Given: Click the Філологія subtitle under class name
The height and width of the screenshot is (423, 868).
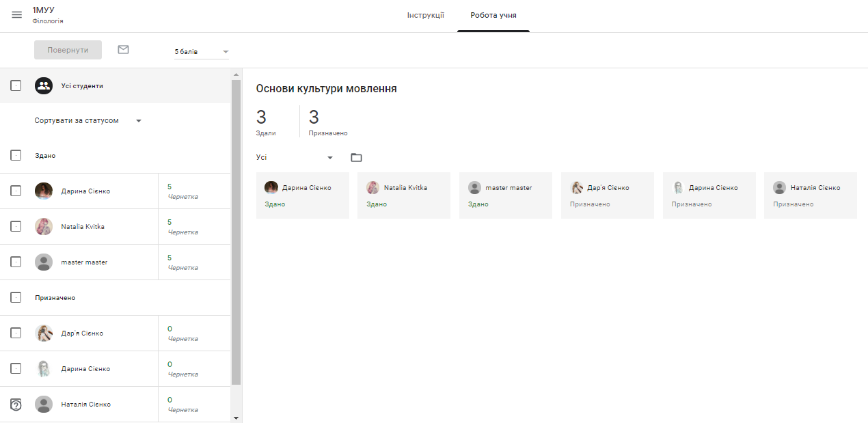Looking at the screenshot, I should (x=48, y=21).
